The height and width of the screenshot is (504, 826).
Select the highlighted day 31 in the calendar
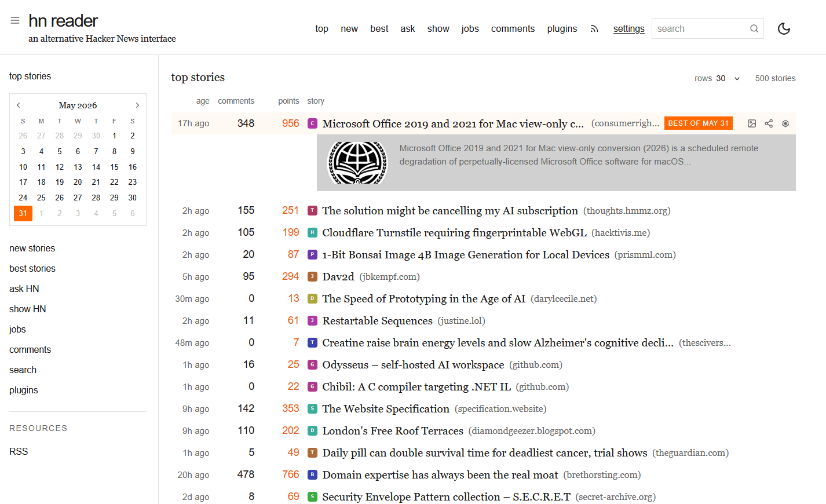coord(23,213)
